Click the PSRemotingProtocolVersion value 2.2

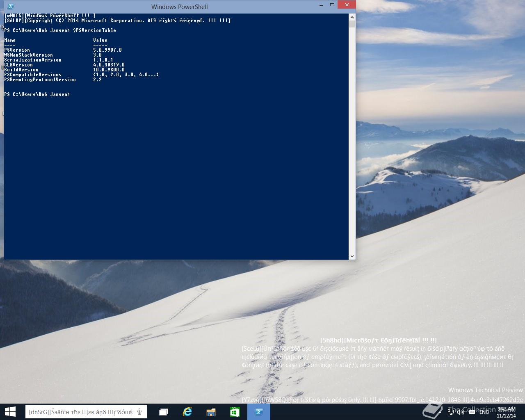[97, 80]
